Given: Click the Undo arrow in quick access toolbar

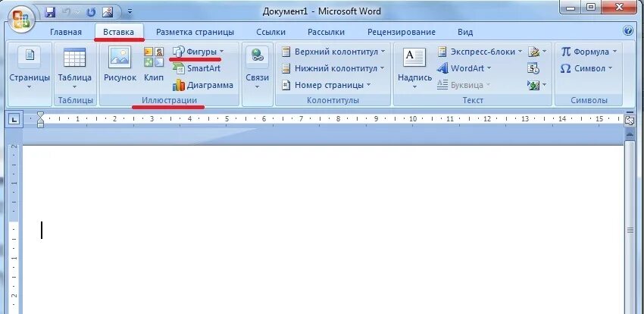Looking at the screenshot, I should (x=67, y=12).
